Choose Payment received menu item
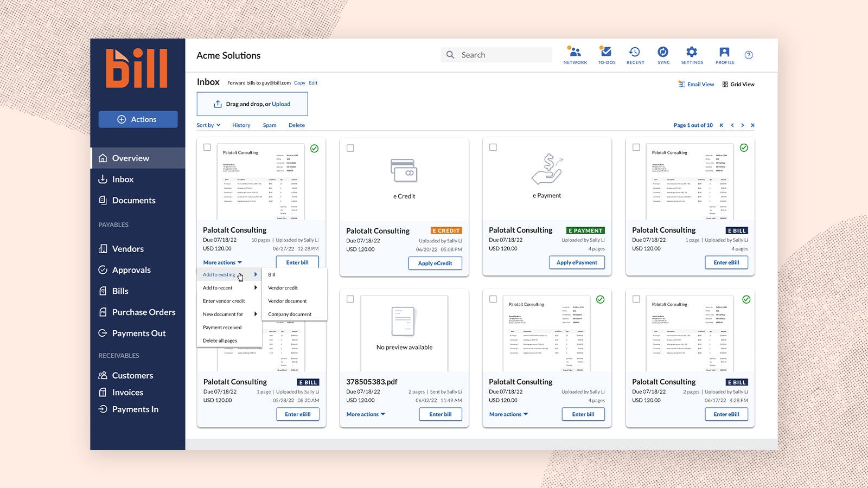Image resolution: width=868 pixels, height=488 pixels. [x=229, y=328]
